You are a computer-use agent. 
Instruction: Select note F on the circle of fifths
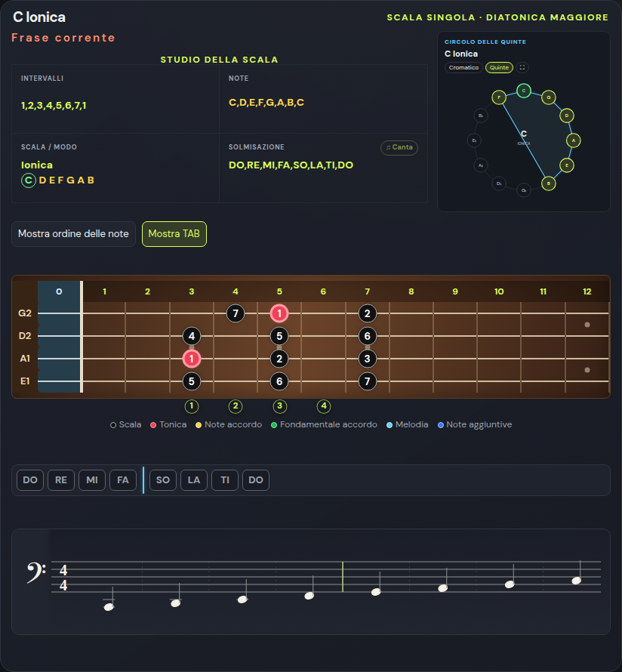499,97
